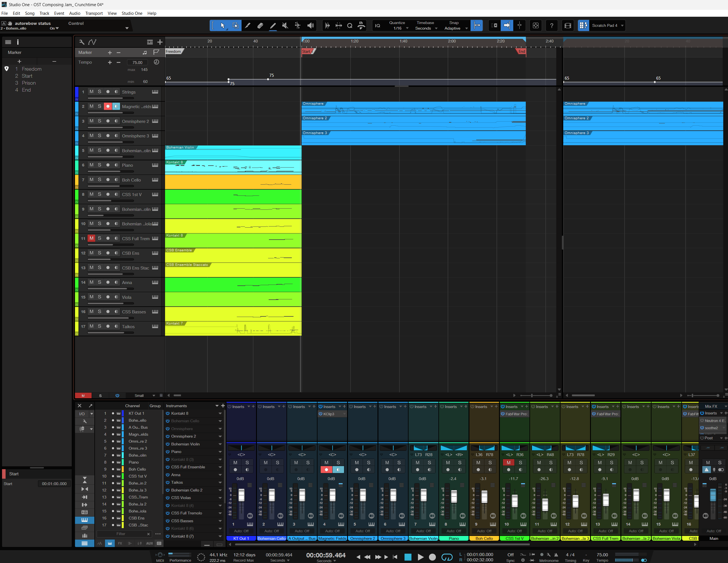Select the Arrow tool in toolbar
Image resolution: width=728 pixels, height=563 pixels.
coord(223,25)
